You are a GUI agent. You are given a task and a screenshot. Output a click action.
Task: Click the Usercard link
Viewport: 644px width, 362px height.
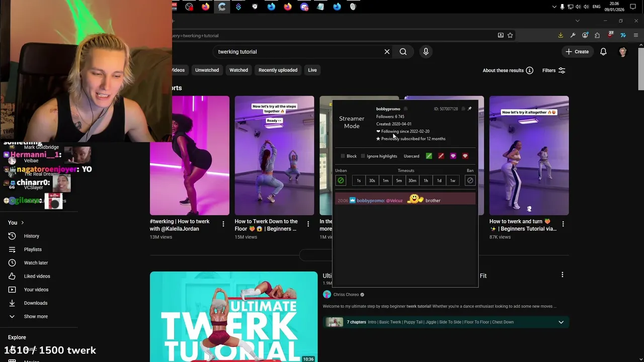coord(412,156)
